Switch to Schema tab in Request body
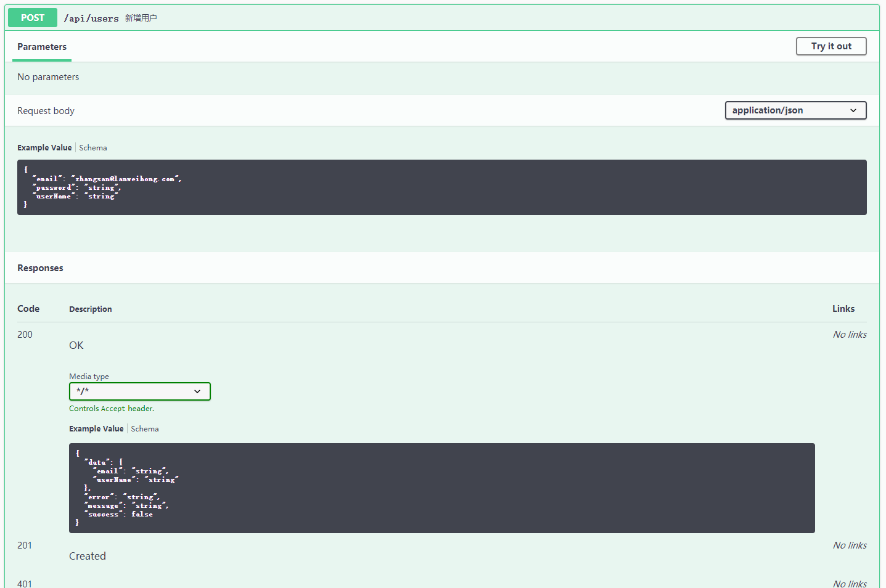 pyautogui.click(x=92, y=147)
